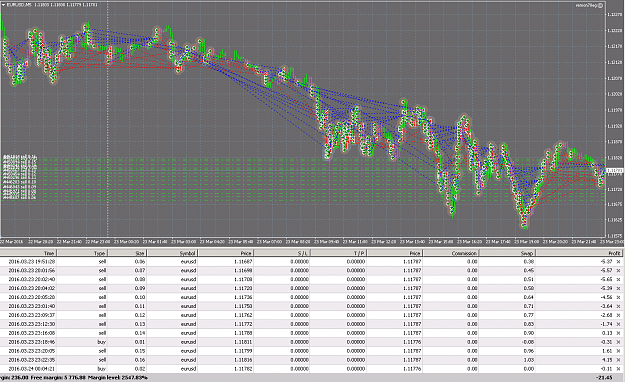
Task: Close the sell order opened at 23:12:30
Action: [618, 324]
